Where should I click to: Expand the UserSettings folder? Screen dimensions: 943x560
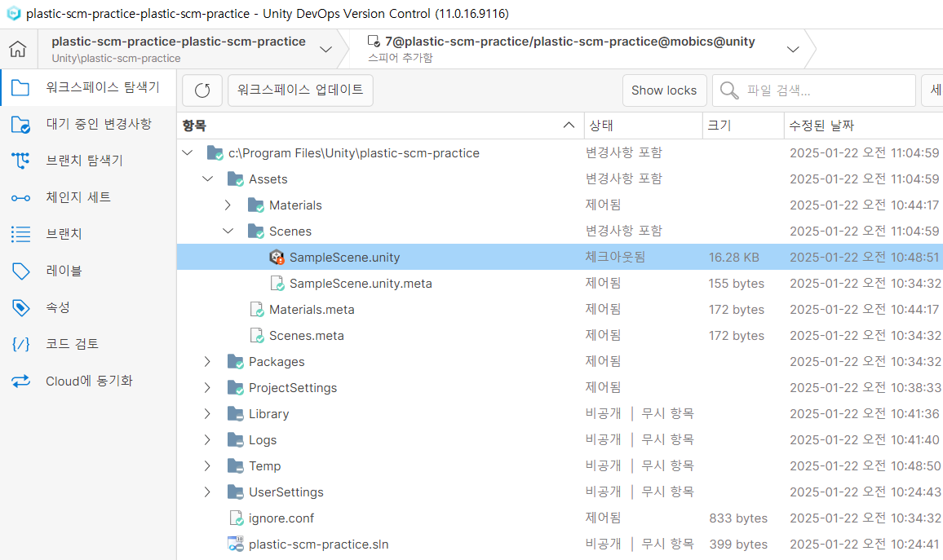click(207, 492)
